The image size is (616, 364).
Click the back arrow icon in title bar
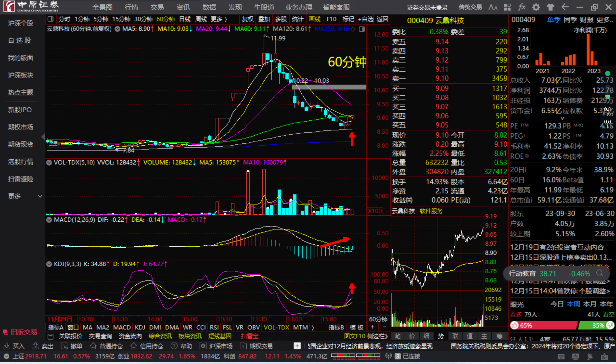click(x=565, y=7)
